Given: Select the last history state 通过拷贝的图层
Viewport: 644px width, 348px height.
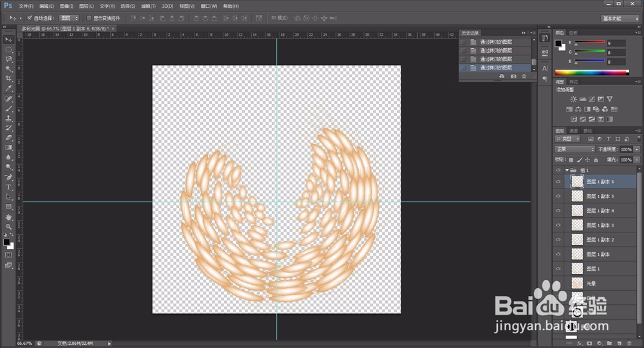Looking at the screenshot, I should pyautogui.click(x=496, y=68).
